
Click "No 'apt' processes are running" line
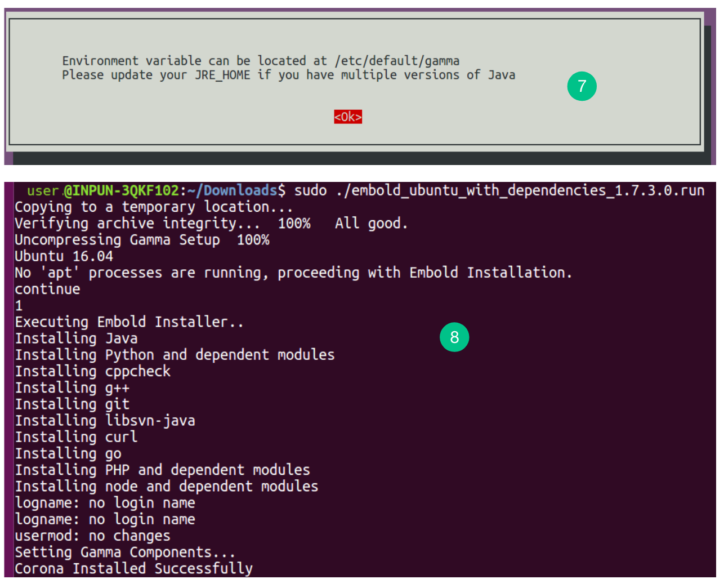point(293,273)
